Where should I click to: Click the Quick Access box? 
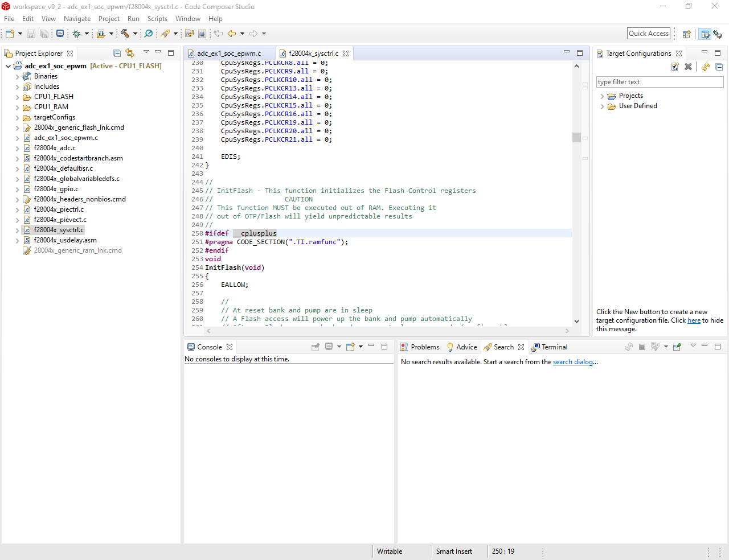(649, 34)
